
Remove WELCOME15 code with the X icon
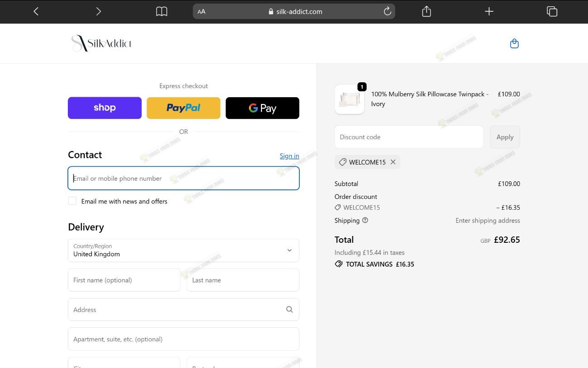(x=393, y=162)
